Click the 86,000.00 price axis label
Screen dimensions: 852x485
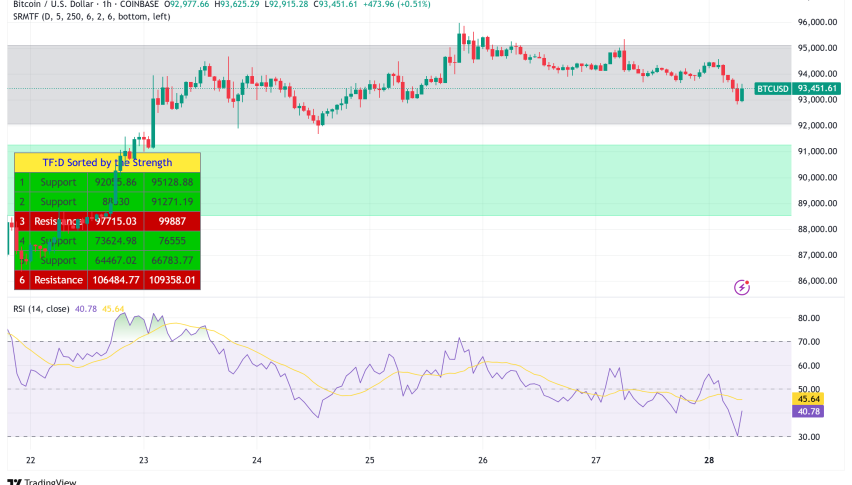click(x=817, y=281)
